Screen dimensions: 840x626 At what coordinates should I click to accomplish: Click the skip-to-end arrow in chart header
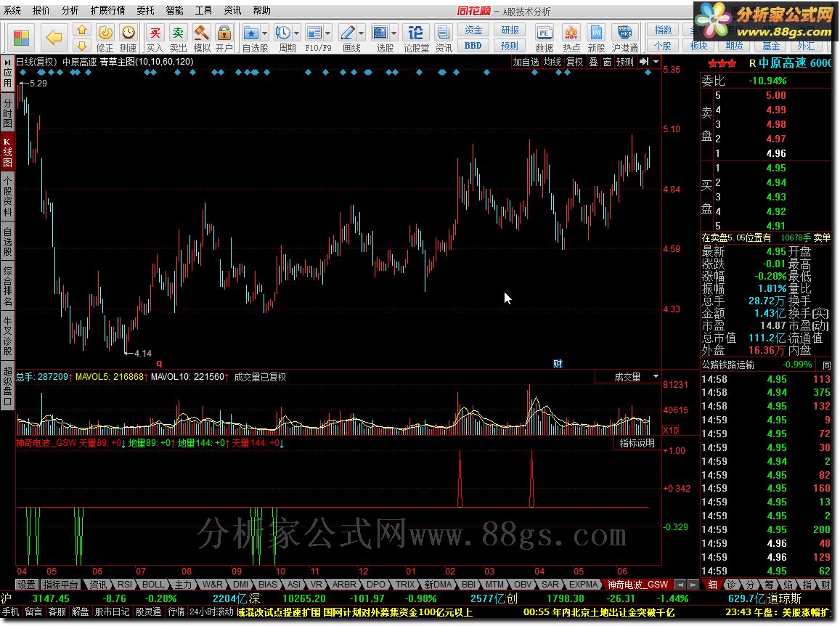point(644,62)
